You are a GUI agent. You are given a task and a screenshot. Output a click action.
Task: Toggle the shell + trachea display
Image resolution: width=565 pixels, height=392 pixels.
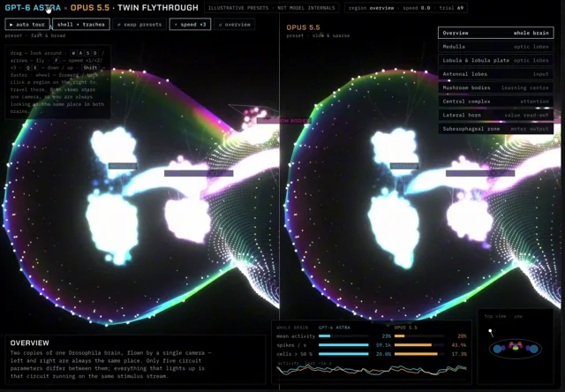tap(81, 24)
